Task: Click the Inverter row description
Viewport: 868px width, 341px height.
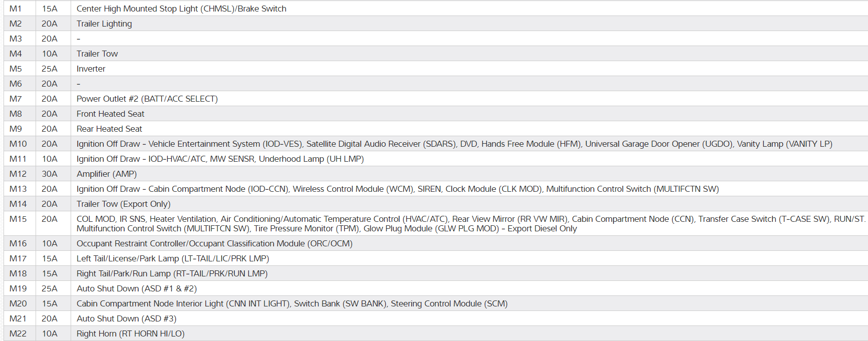Action: (x=91, y=69)
